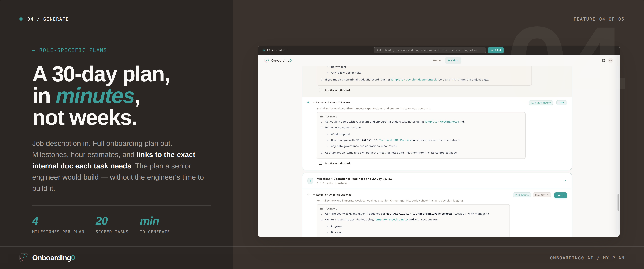Viewport: 644px width, 269px height.
Task: Click the Onboarding0 logo icon in the header
Action: click(266, 61)
